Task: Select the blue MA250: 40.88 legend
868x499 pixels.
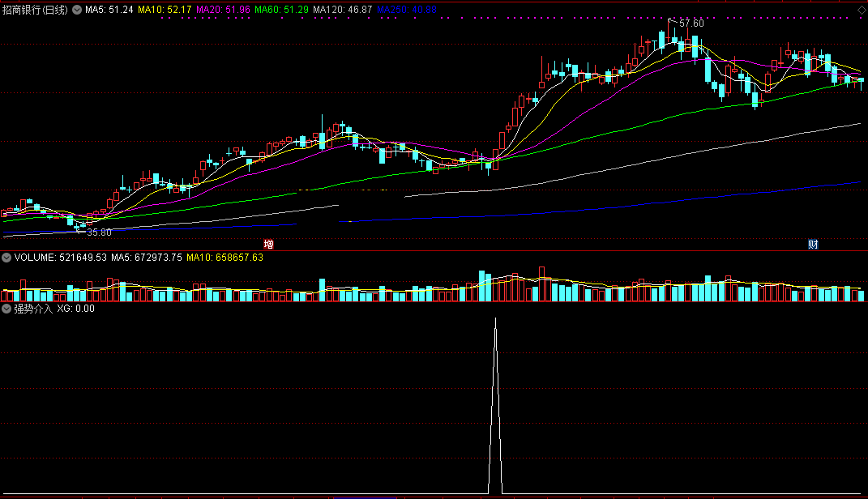Action: tap(406, 10)
